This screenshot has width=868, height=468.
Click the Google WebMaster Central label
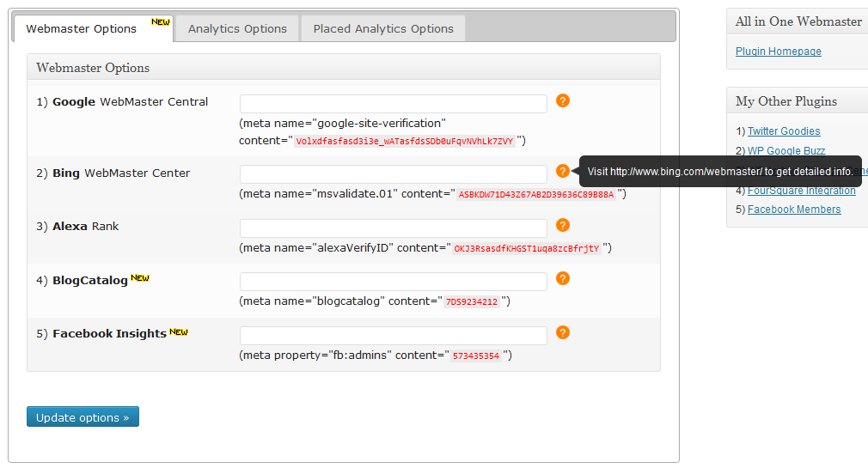[122, 102]
